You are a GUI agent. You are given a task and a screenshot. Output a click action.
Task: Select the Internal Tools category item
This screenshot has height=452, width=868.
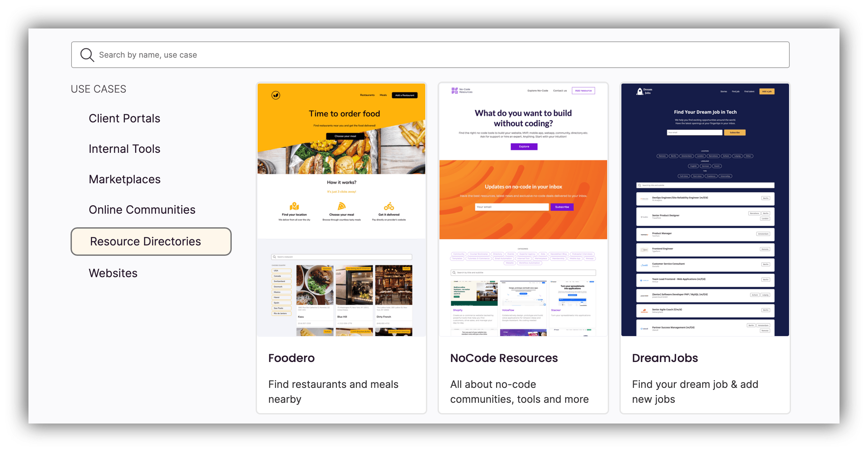pos(124,148)
